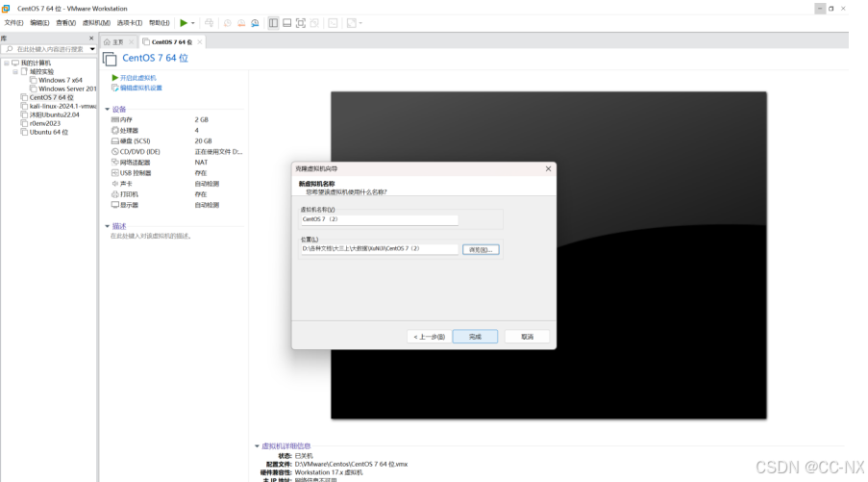
Task: Click the 内存 memory device icon
Action: tap(115, 119)
